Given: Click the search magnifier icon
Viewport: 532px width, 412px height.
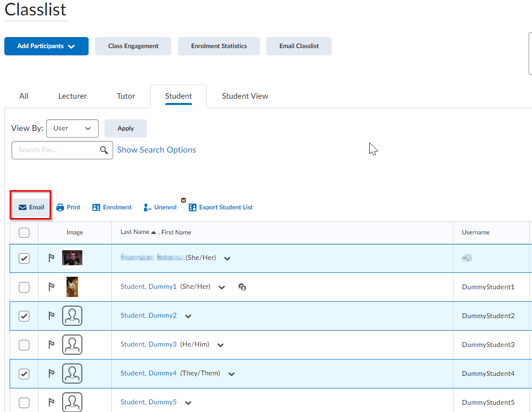Looking at the screenshot, I should (104, 150).
